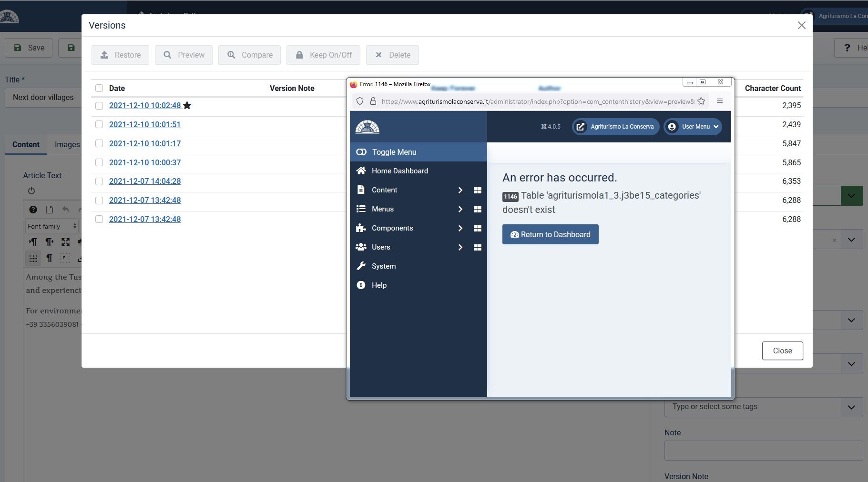Viewport: 868px width, 482px height.
Task: Check the select-all checkbox beside Date header
Action: click(99, 88)
